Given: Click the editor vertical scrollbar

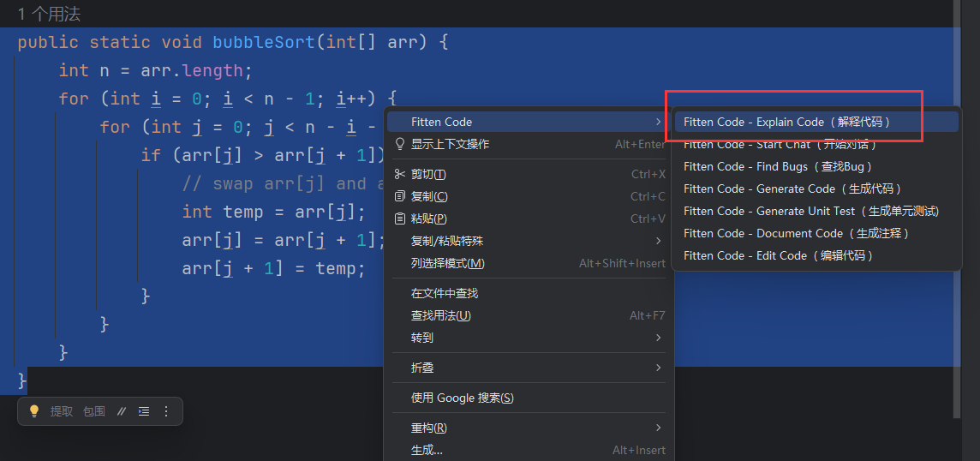Looking at the screenshot, I should click(x=956, y=209).
